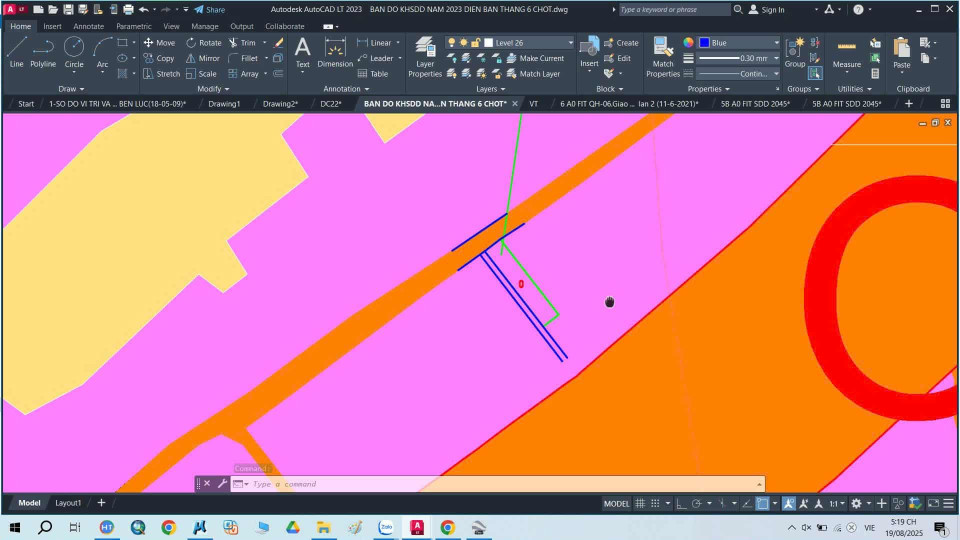Select the Dimension annotation tool
Screen dimensions: 960x540
335,52
